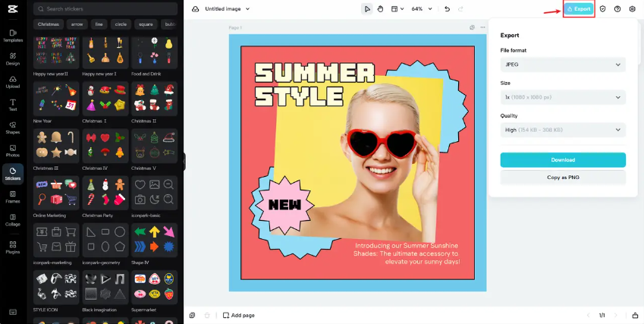Click the undo arrow icon

[x=447, y=9]
